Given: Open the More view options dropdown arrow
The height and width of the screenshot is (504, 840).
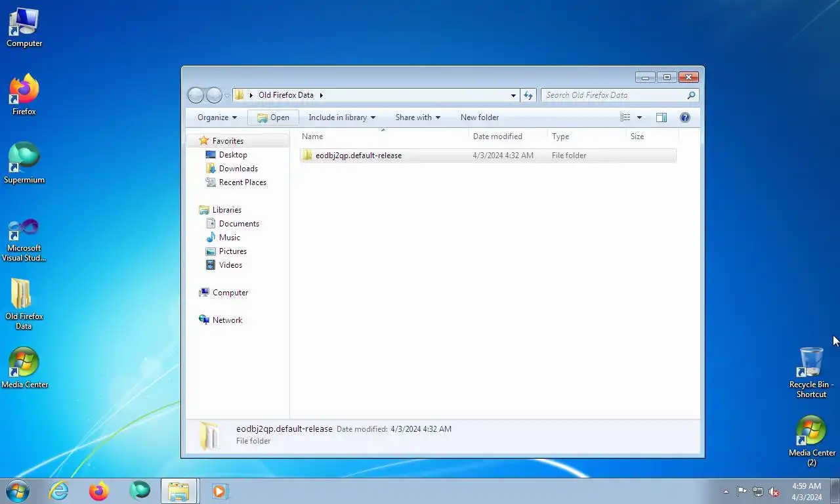Looking at the screenshot, I should (639, 117).
